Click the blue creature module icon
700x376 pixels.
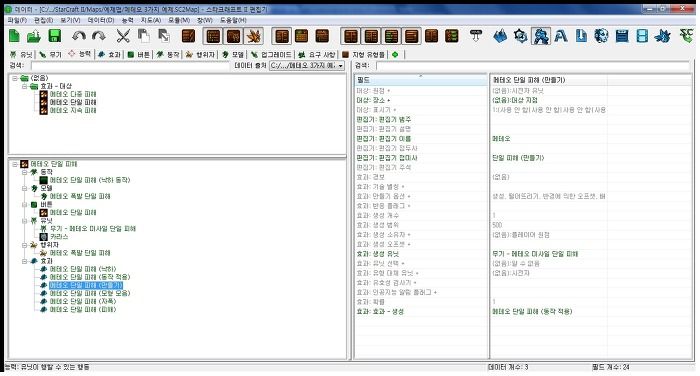pyautogui.click(x=662, y=36)
